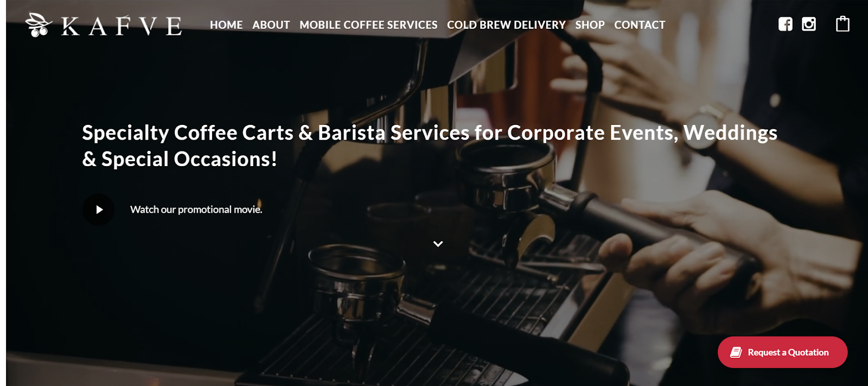Click the Kafve coffee branch logo icon
868x386 pixels.
coord(39,25)
